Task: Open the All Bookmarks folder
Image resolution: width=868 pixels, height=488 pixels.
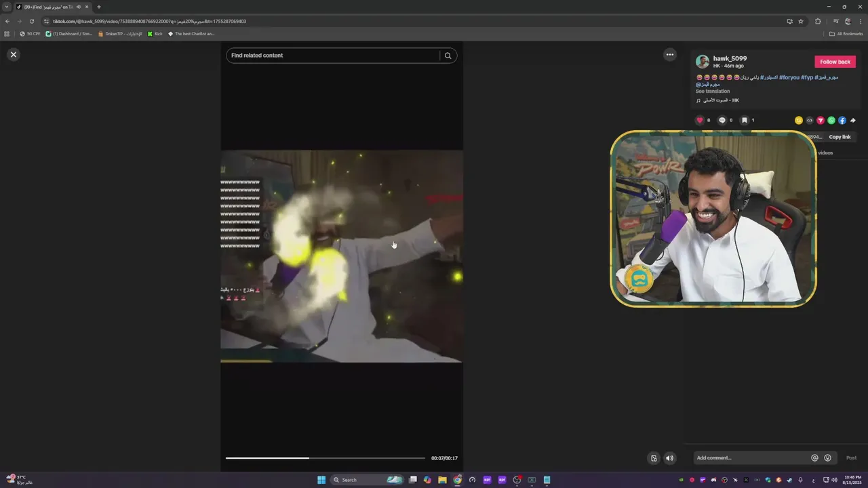Action: tap(846, 34)
